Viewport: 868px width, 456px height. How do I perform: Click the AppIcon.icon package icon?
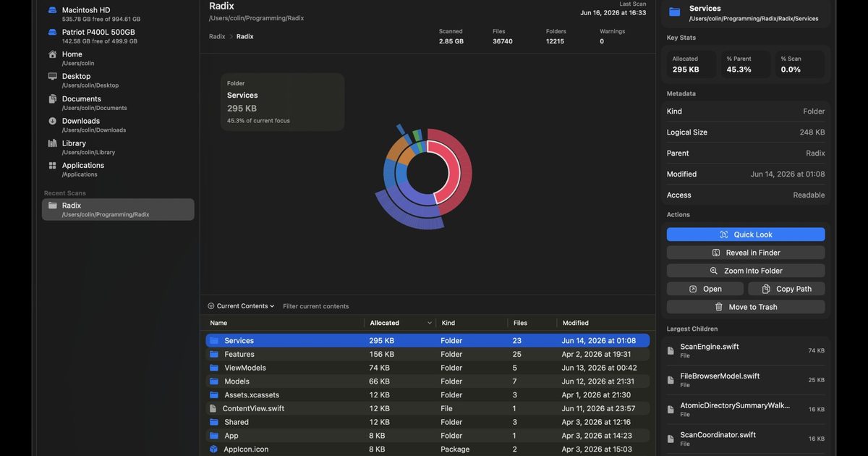pos(213,449)
